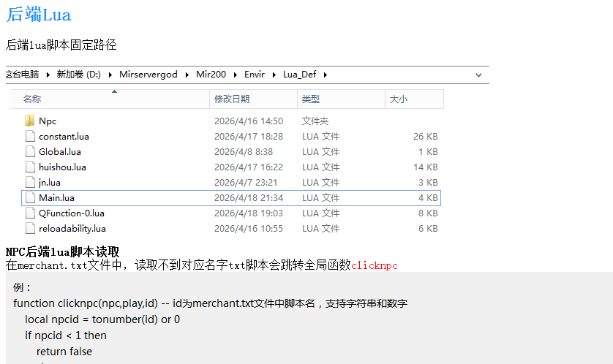
Task: Click the Global.lua file icon
Action: click(30, 151)
